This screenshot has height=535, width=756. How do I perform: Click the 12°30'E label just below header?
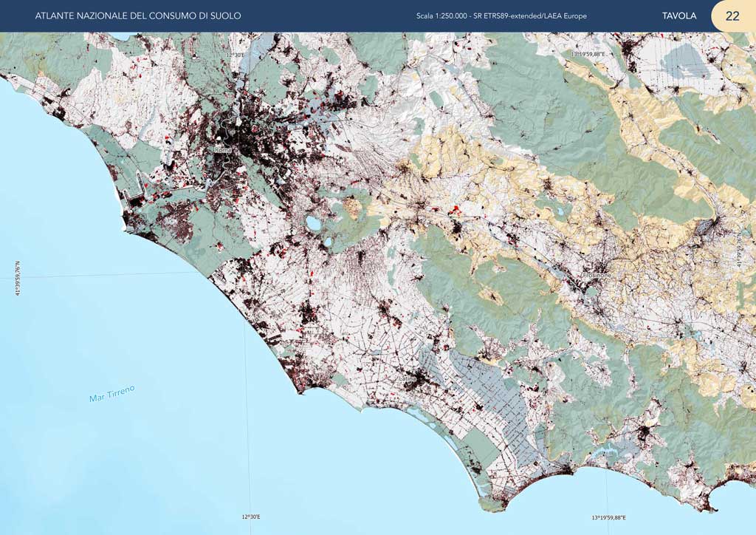click(236, 54)
